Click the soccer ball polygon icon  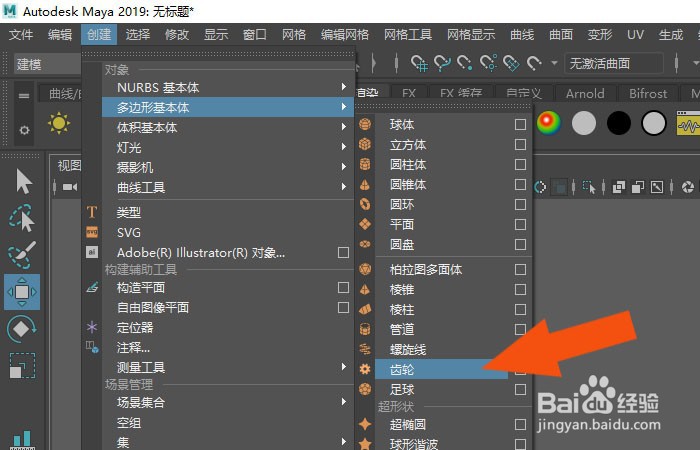(365, 389)
